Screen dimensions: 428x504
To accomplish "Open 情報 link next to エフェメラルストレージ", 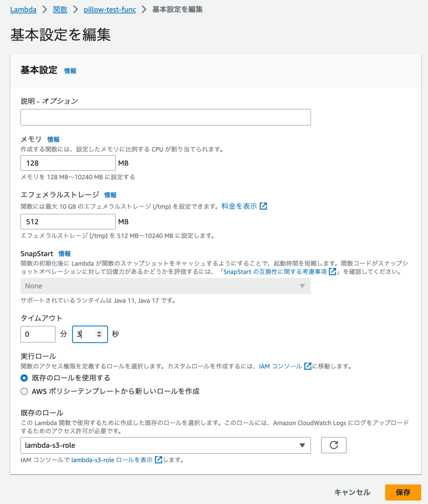I will (x=110, y=195).
